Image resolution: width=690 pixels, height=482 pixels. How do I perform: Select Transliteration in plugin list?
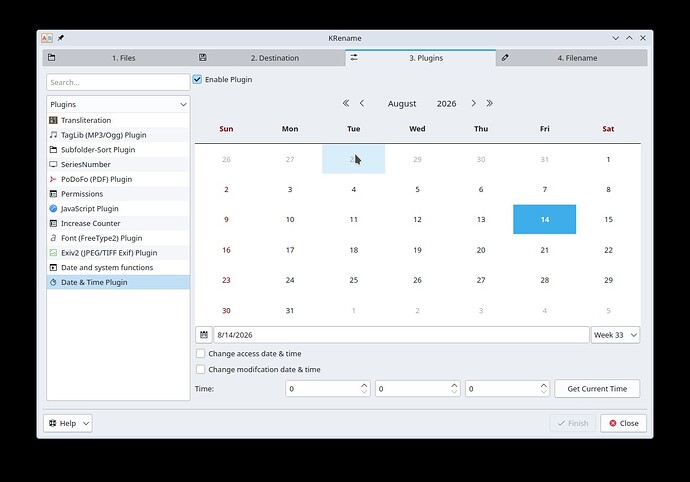[x=118, y=120]
